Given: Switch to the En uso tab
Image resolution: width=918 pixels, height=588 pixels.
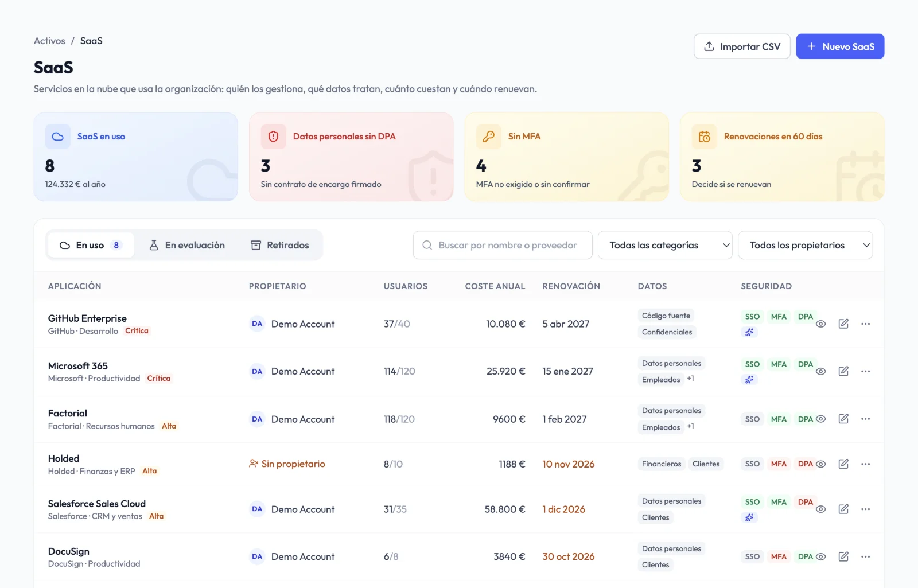Looking at the screenshot, I should tap(91, 245).
